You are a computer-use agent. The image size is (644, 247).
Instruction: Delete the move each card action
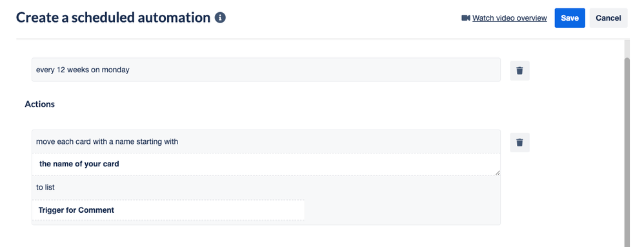point(519,143)
